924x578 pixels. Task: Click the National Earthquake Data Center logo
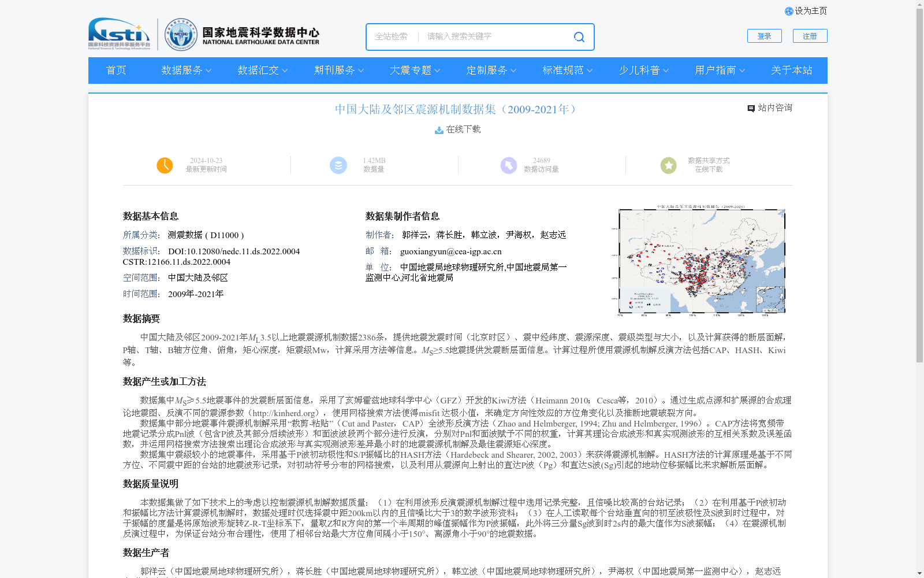pyautogui.click(x=242, y=35)
